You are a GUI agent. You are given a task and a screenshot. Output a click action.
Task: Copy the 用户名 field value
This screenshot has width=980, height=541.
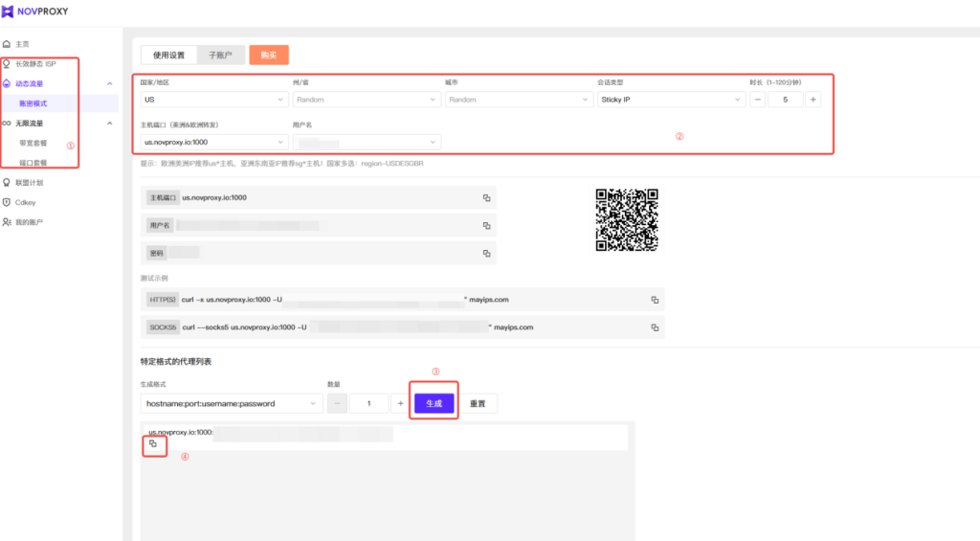[486, 226]
